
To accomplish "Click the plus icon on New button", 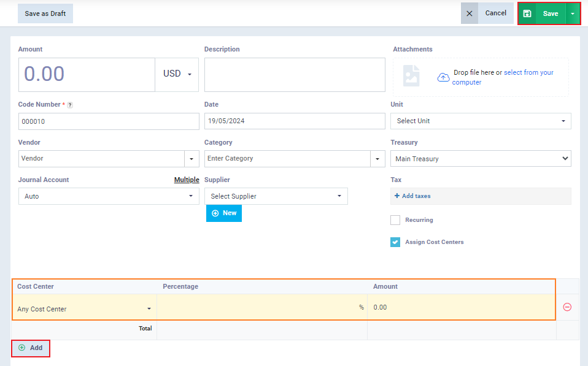I will pos(215,213).
